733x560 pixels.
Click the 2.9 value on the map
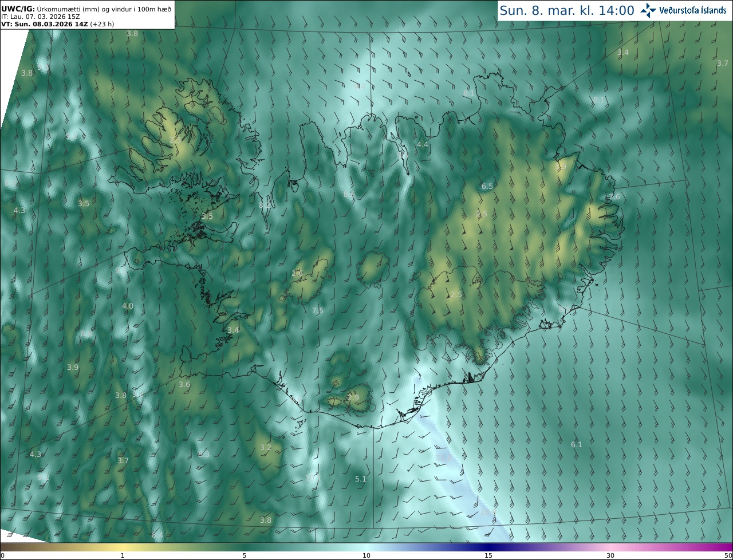(x=353, y=398)
